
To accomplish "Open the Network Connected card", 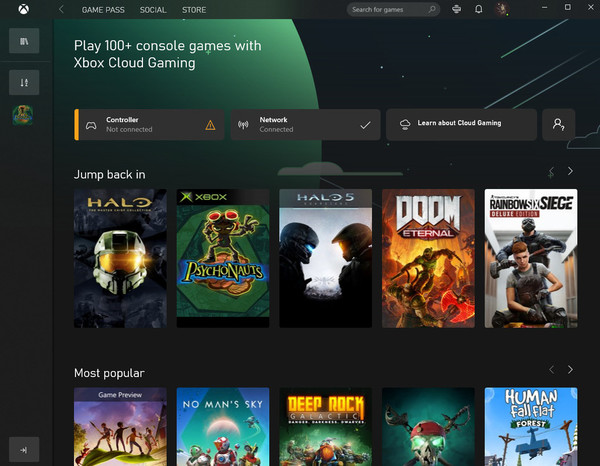I will [x=305, y=125].
